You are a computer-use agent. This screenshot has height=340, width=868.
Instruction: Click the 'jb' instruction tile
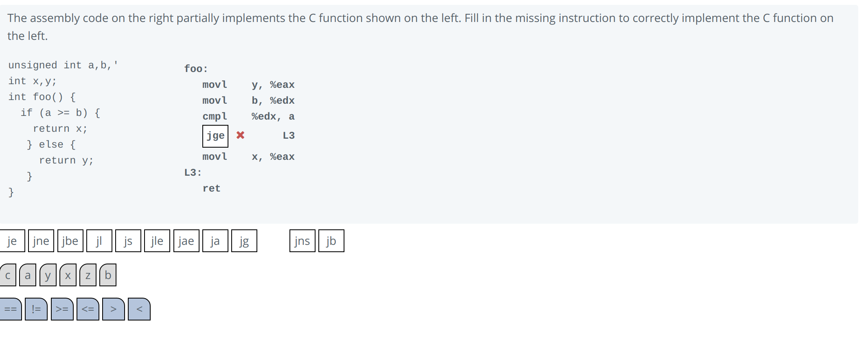[331, 241]
